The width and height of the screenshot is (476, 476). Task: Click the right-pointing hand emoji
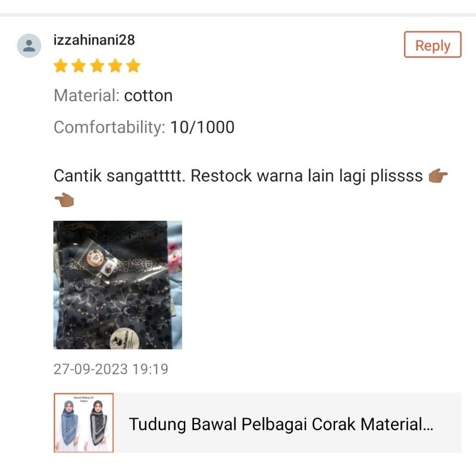point(438,176)
